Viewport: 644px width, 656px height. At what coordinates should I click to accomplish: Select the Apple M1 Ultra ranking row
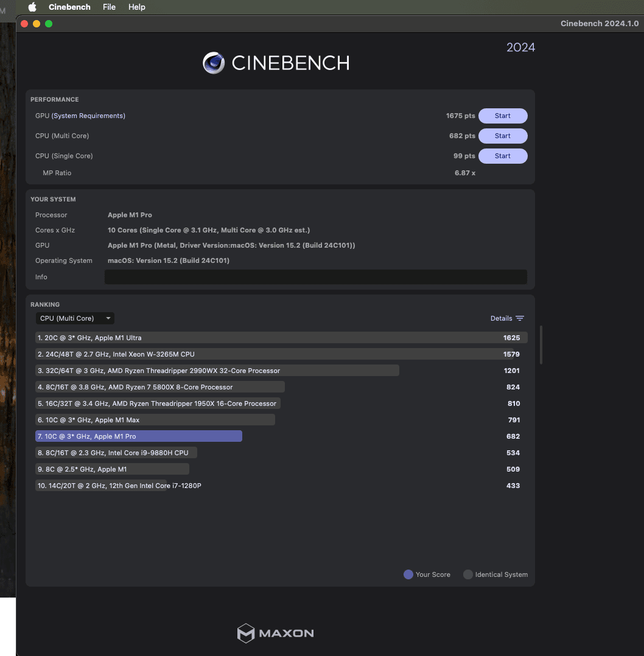click(x=281, y=338)
